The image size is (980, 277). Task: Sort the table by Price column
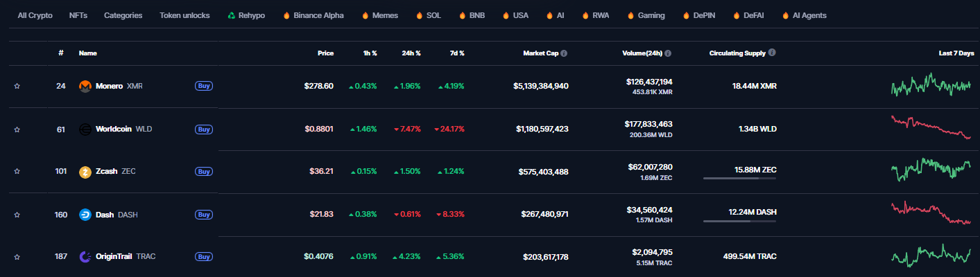(x=325, y=53)
